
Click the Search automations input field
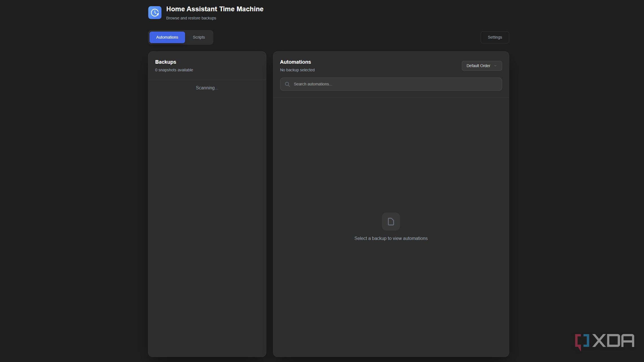[391, 84]
